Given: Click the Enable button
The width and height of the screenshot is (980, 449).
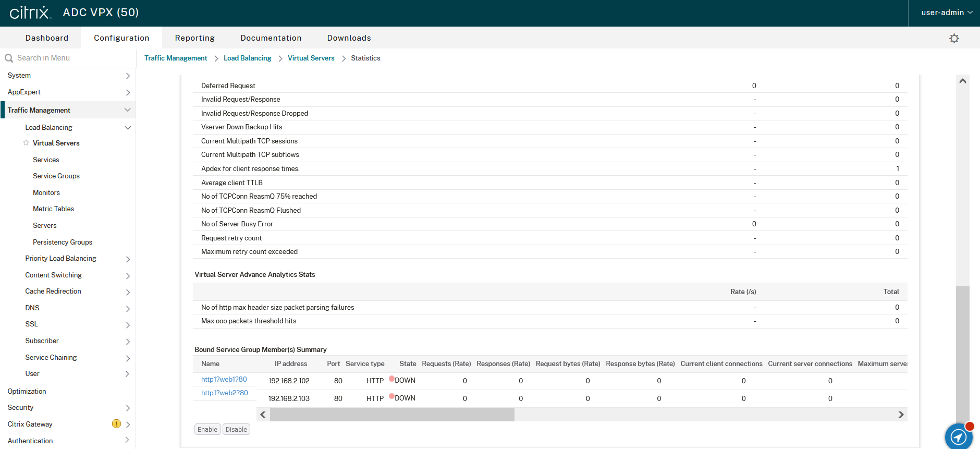Looking at the screenshot, I should point(207,430).
